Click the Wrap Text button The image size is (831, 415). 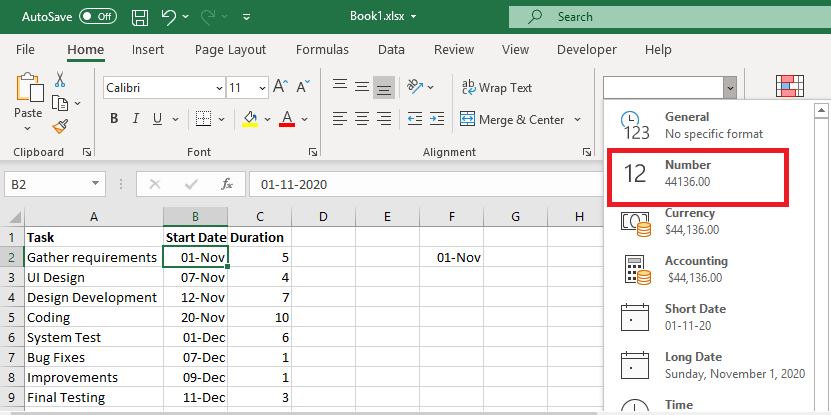click(496, 88)
